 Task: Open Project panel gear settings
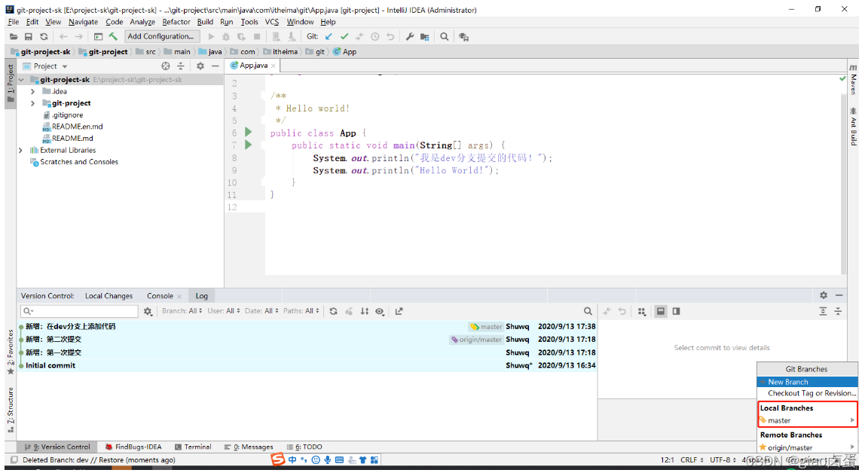click(x=200, y=66)
